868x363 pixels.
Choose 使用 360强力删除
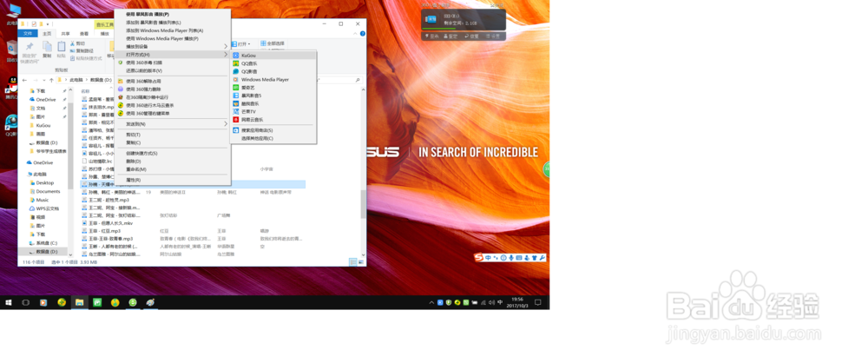172,89
